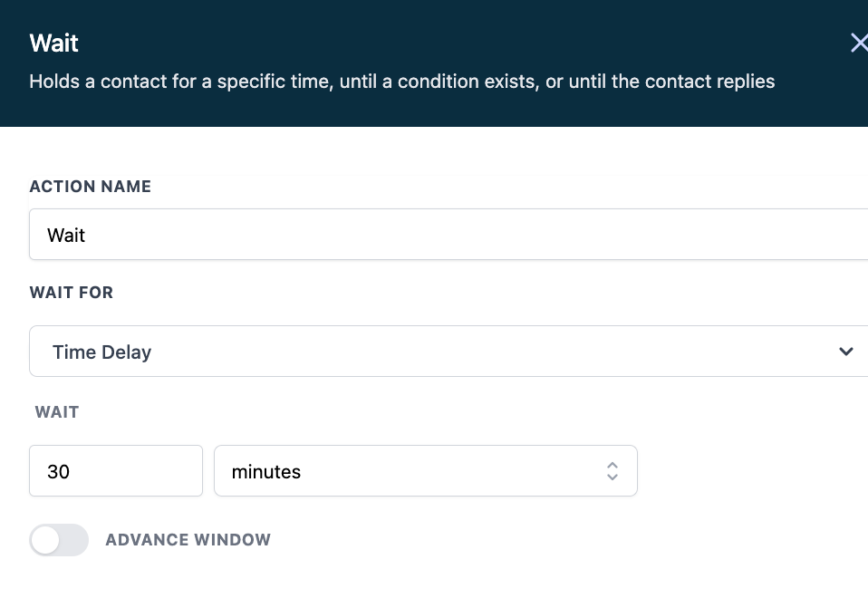Open the Wait For dropdown
868x598 pixels.
pos(448,352)
